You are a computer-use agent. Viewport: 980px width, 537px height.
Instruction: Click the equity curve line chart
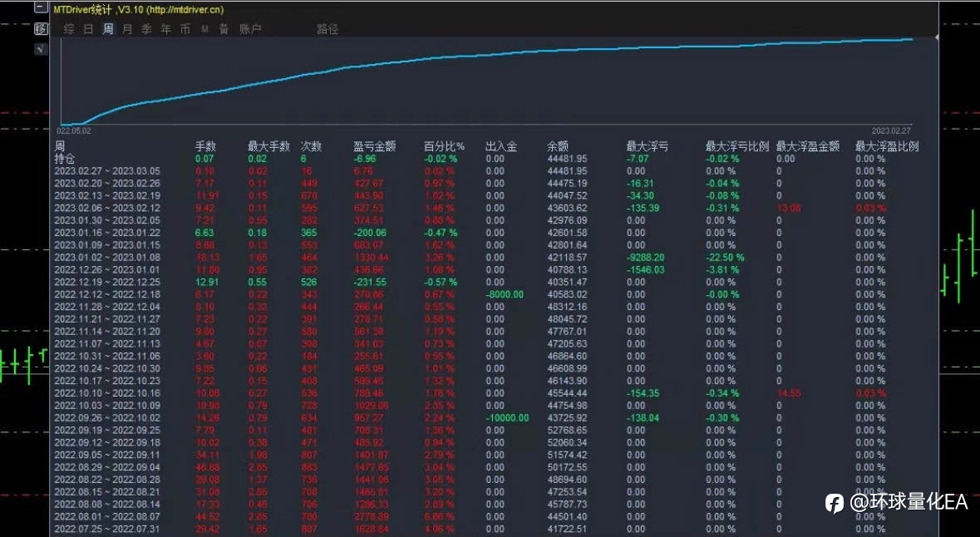click(x=486, y=81)
